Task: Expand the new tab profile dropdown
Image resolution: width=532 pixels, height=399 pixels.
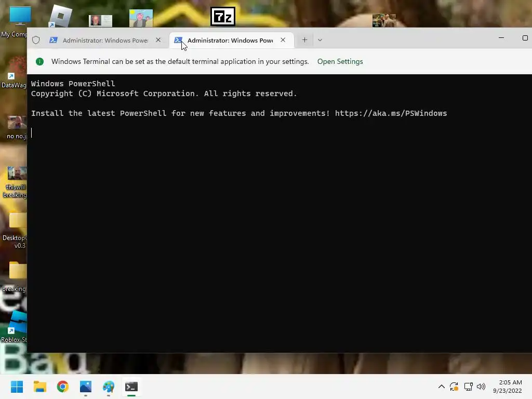Action: pyautogui.click(x=320, y=40)
